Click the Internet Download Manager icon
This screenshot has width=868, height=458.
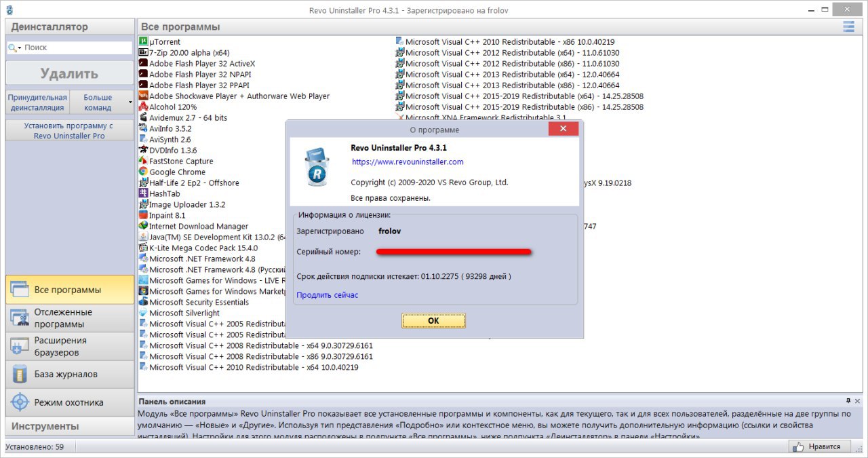point(143,226)
